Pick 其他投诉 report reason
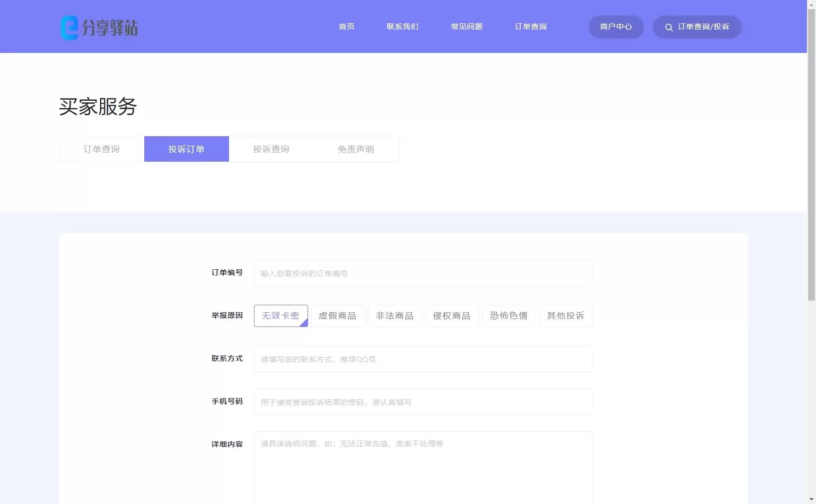Screen dimensions: 816x504 (566, 316)
